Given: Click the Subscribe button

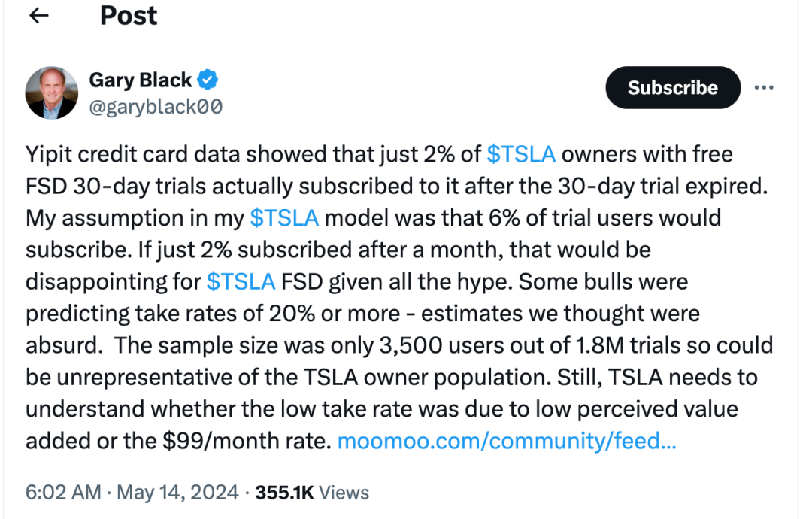Looking at the screenshot, I should 672,88.
